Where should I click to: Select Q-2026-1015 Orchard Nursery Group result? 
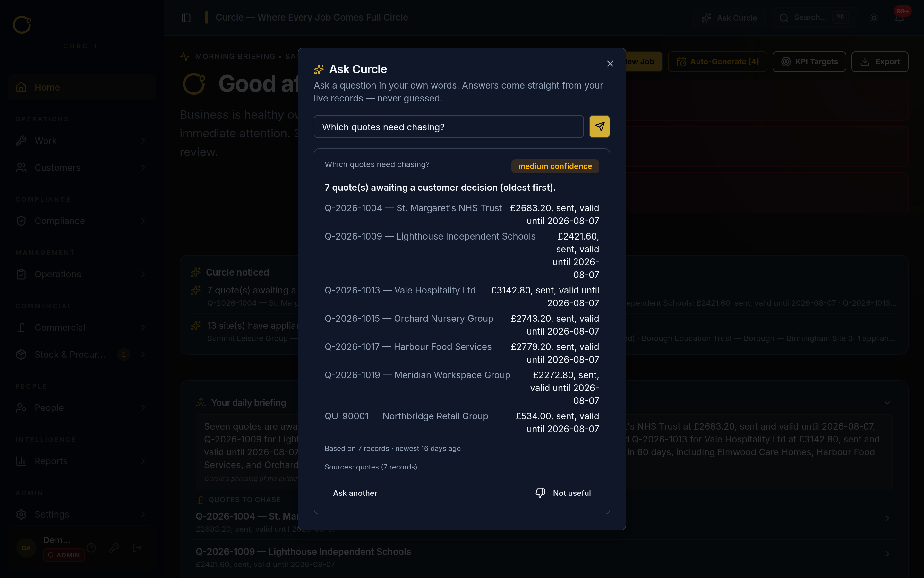[462, 325]
